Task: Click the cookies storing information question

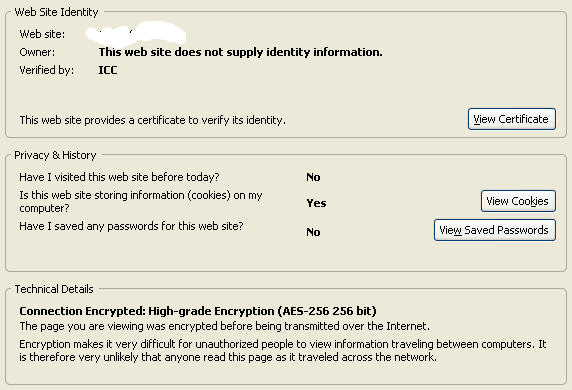Action: click(x=141, y=201)
